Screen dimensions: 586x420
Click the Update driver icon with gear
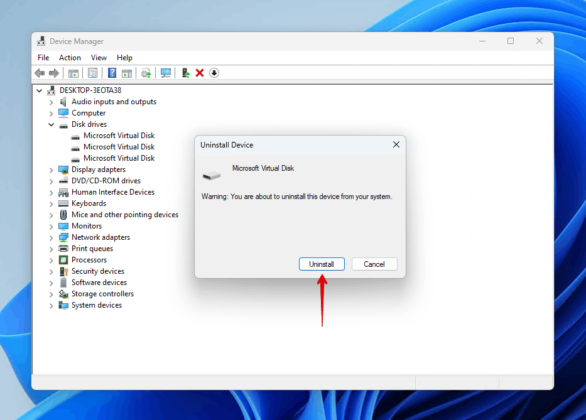[x=146, y=73]
